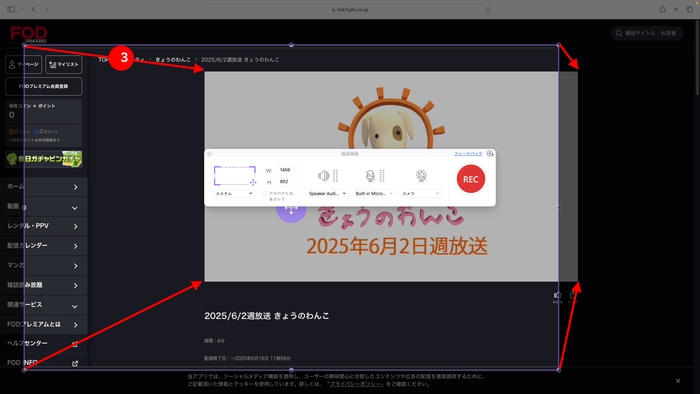Click the 2025/6/2週放送 きょうのわんこ heading
Screen dimensions: 700x394
tap(267, 316)
